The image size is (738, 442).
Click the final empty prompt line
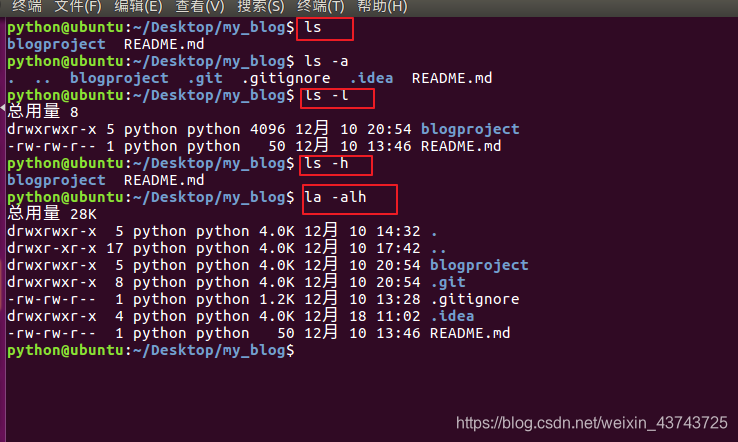coord(151,351)
